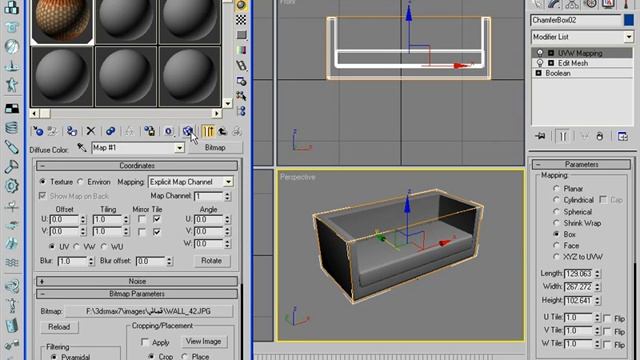Open the Display command panel tab
This screenshot has height=360, width=640.
point(608,4)
